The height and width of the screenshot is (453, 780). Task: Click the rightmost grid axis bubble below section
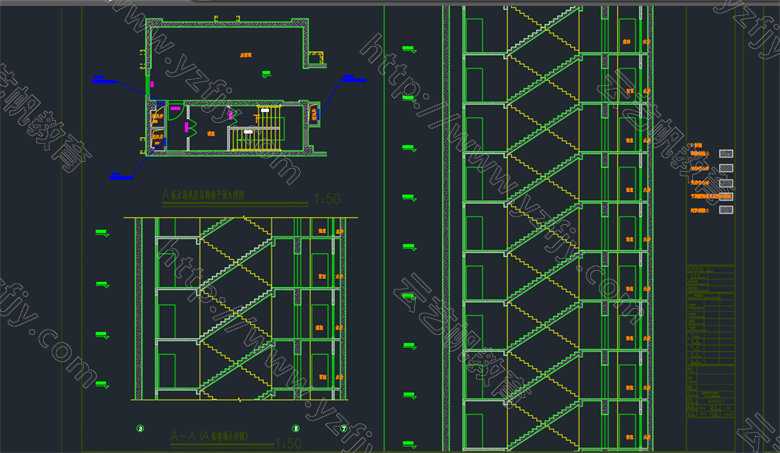343,428
